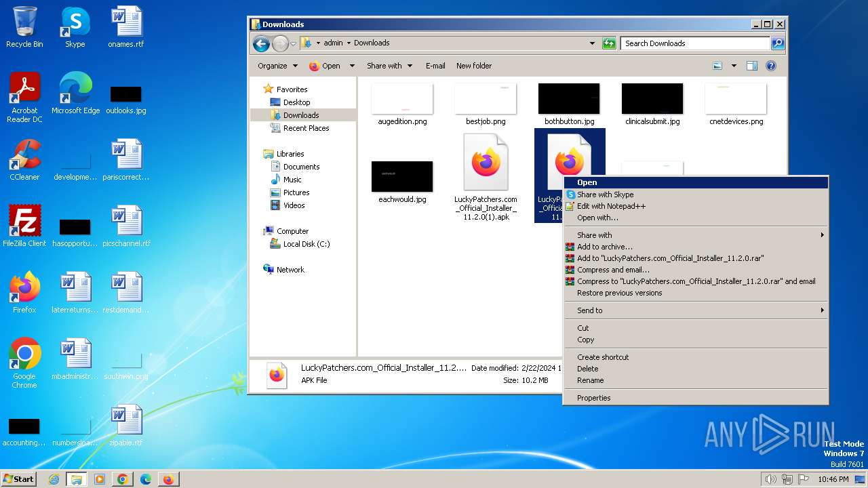This screenshot has width=868, height=488.
Task: Select Network in navigation pane
Action: (290, 270)
